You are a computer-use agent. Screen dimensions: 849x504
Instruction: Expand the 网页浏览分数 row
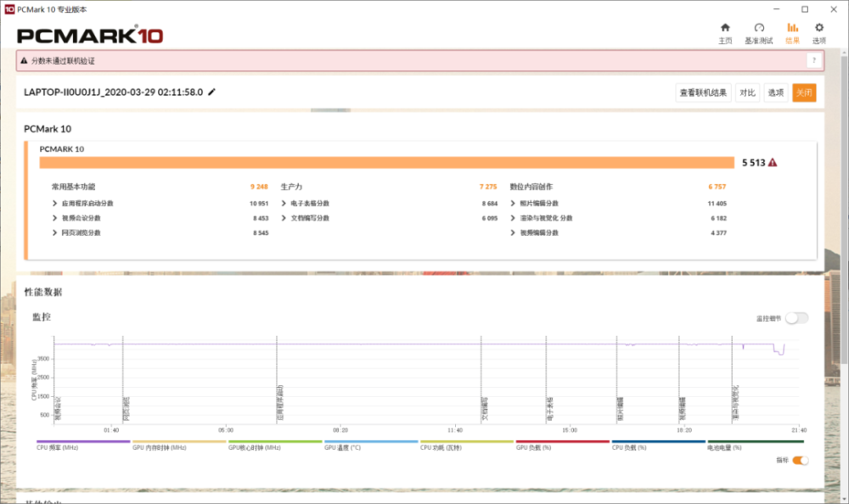coord(54,232)
